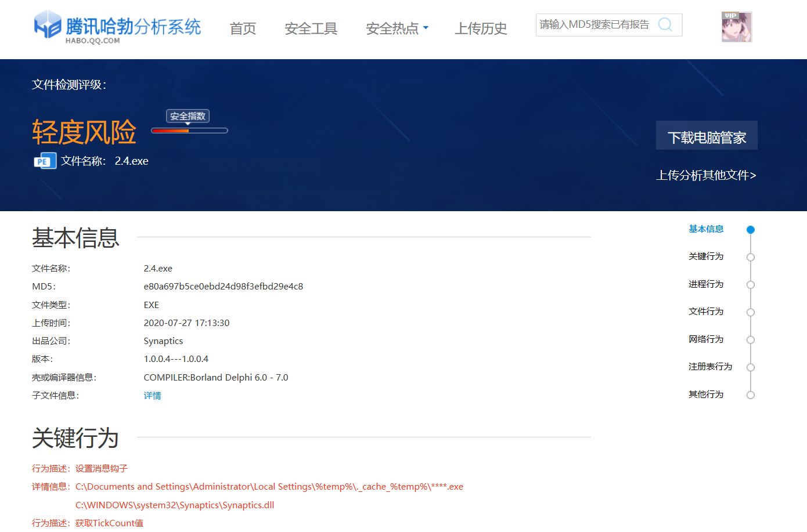
Task: Click the Tencent Habo logo icon
Action: click(x=48, y=25)
